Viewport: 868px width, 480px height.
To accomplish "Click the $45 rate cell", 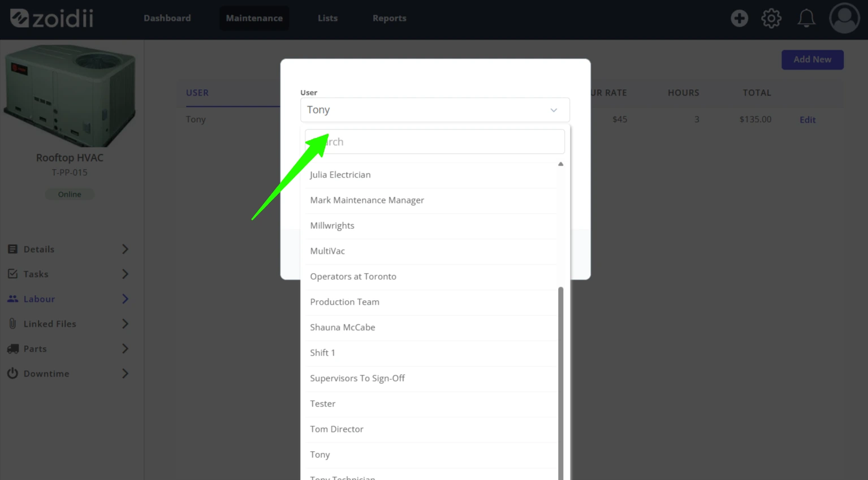I will tap(620, 119).
